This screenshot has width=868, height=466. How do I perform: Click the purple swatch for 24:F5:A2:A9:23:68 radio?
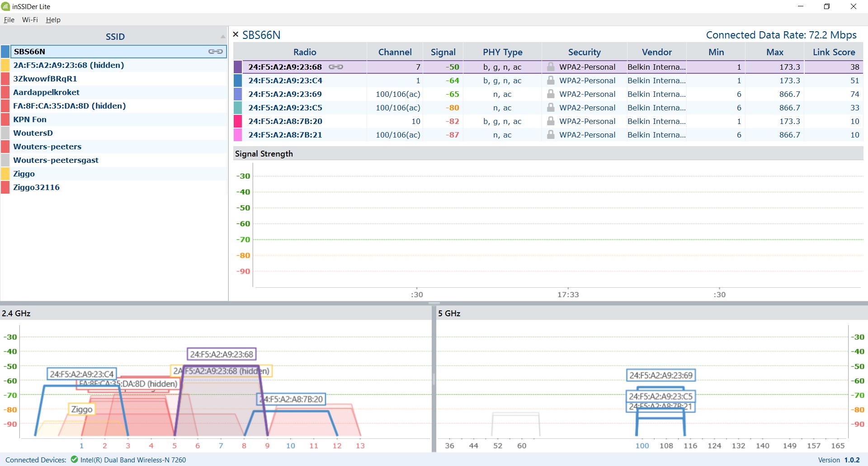tap(238, 67)
